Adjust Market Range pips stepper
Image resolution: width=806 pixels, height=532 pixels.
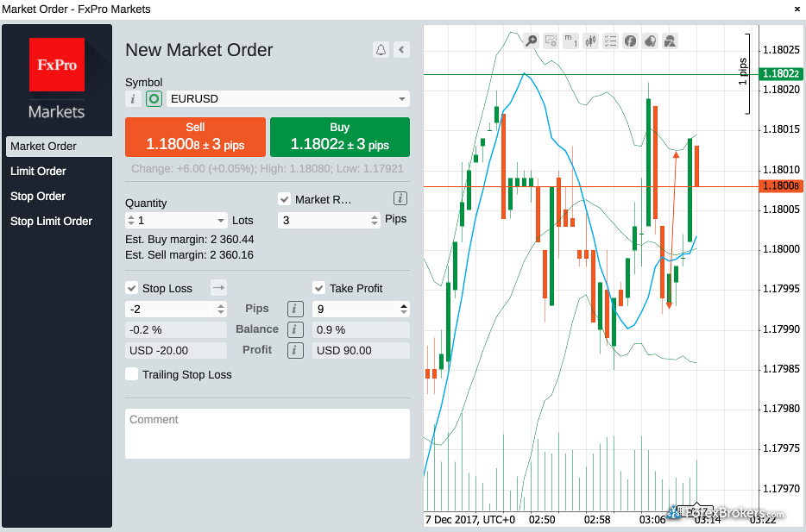click(375, 220)
